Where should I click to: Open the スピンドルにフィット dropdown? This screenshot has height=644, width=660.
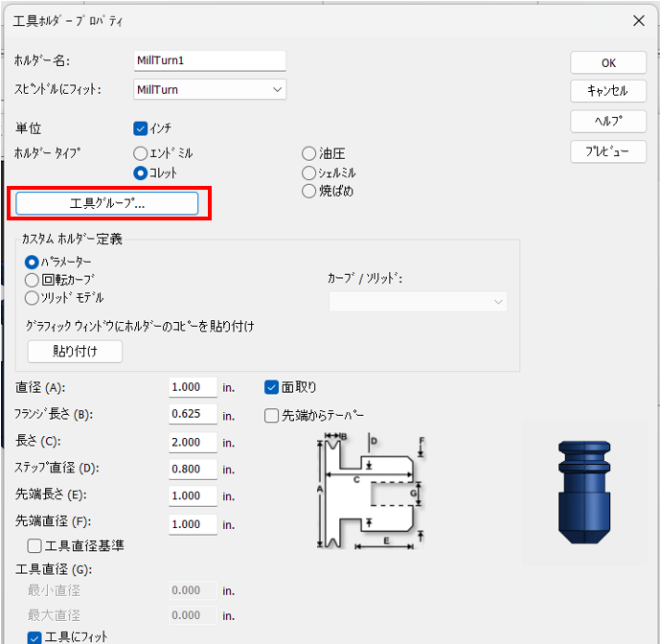(x=210, y=89)
